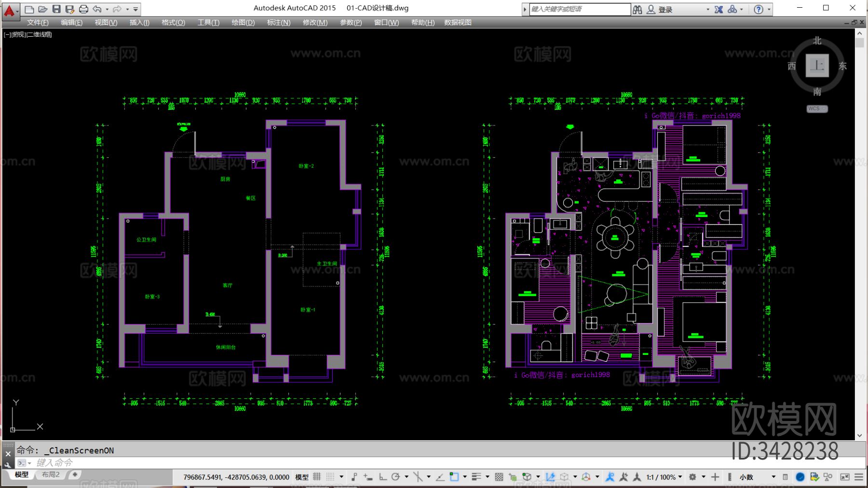This screenshot has height=488, width=868.
Task: Open Customize Quick Access Toolbar dropdown
Action: tap(136, 9)
